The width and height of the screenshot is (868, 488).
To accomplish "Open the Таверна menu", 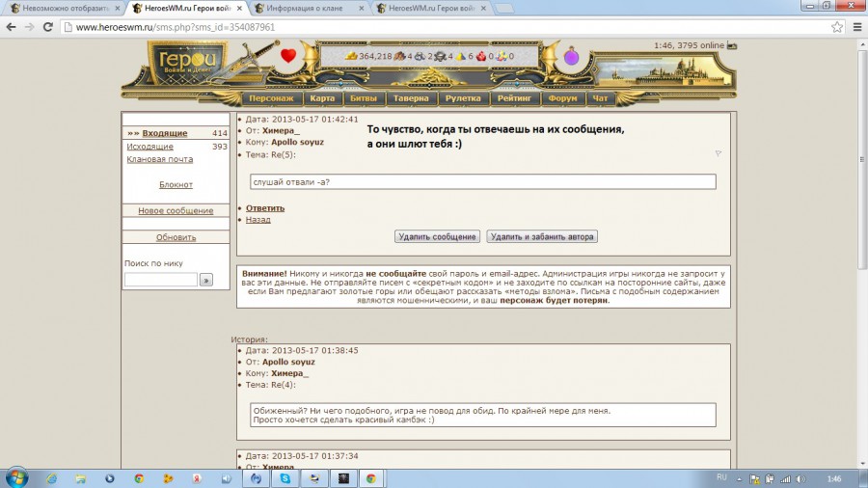I will tap(411, 98).
